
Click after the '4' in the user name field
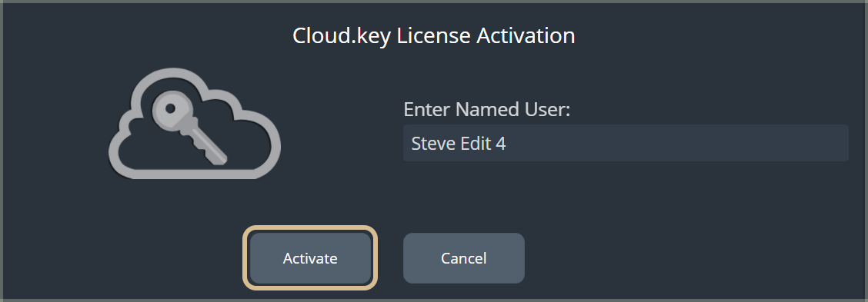[508, 144]
